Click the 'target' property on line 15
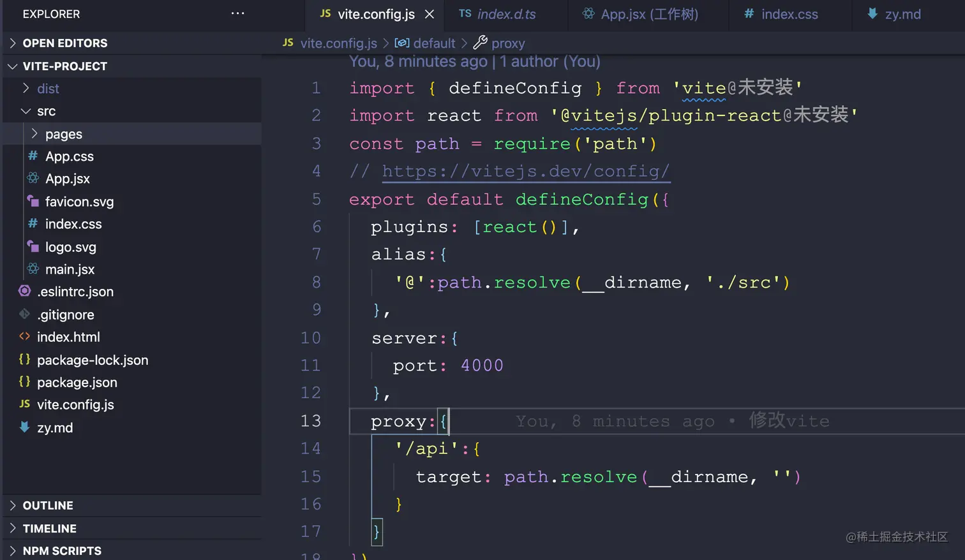This screenshot has height=560, width=965. point(449,476)
